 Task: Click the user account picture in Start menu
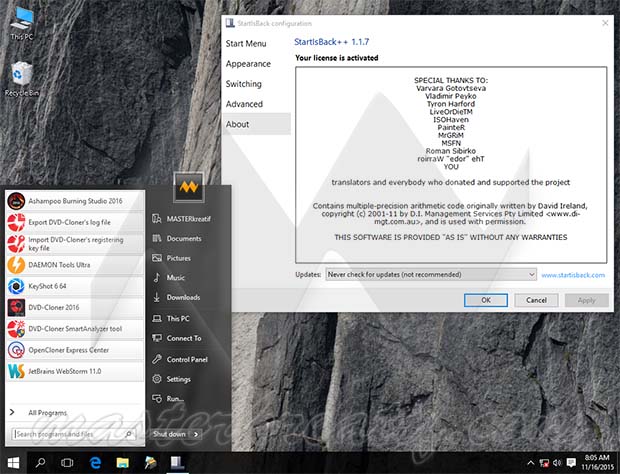[x=189, y=187]
